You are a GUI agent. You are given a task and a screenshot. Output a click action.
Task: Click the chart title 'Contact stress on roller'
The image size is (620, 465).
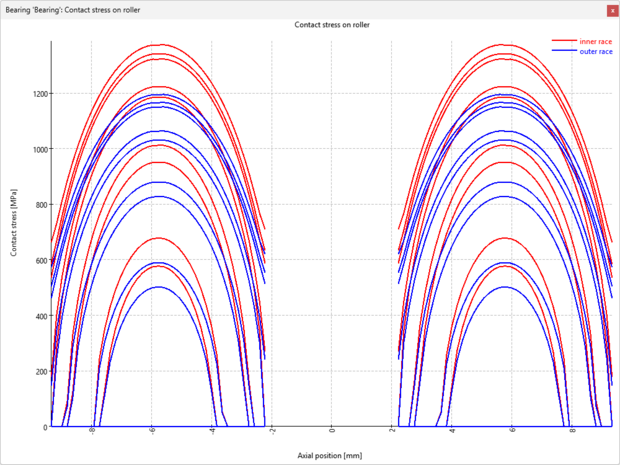click(x=331, y=24)
